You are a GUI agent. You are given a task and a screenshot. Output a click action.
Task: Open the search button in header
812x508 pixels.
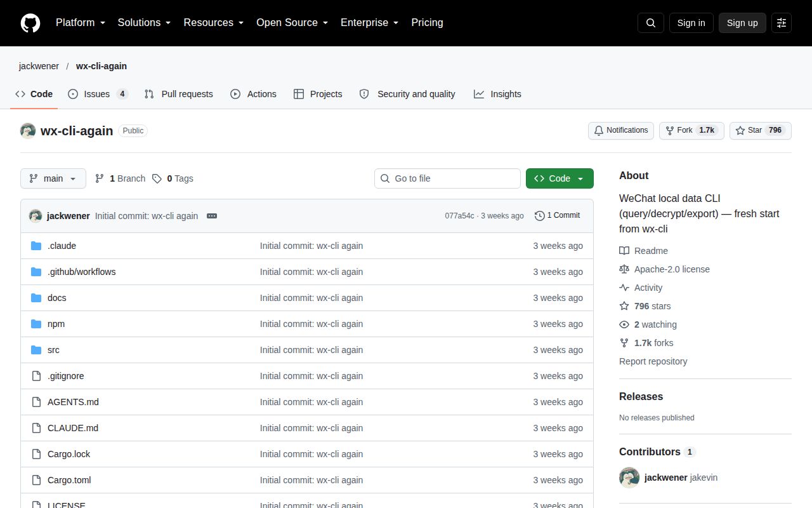click(651, 23)
